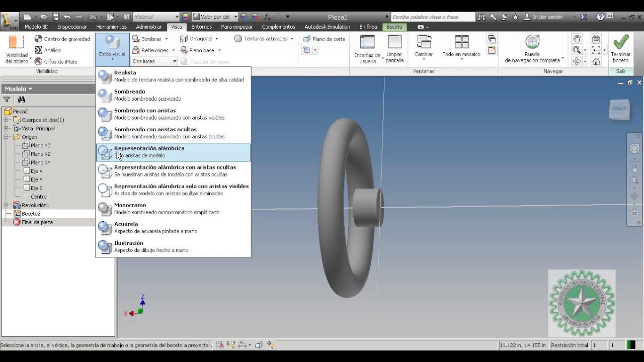
Task: Open the Valor por del appearance dropdown
Action: [x=215, y=17]
